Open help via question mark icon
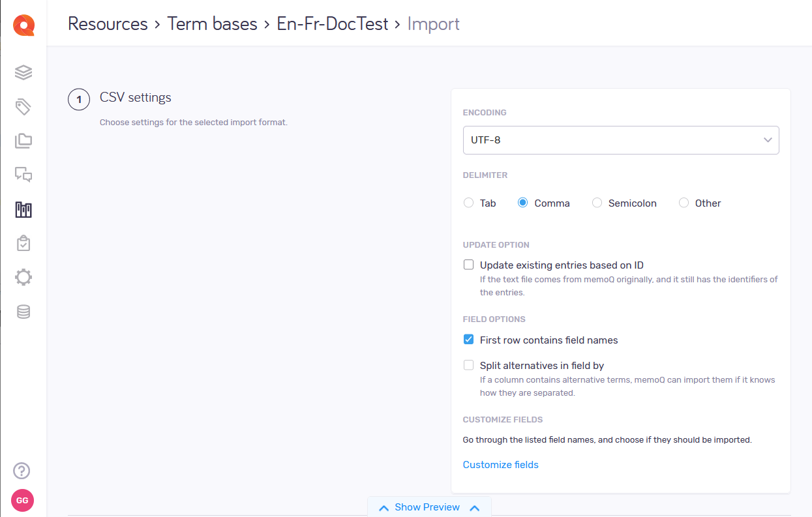Image resolution: width=812 pixels, height=517 pixels. (22, 471)
